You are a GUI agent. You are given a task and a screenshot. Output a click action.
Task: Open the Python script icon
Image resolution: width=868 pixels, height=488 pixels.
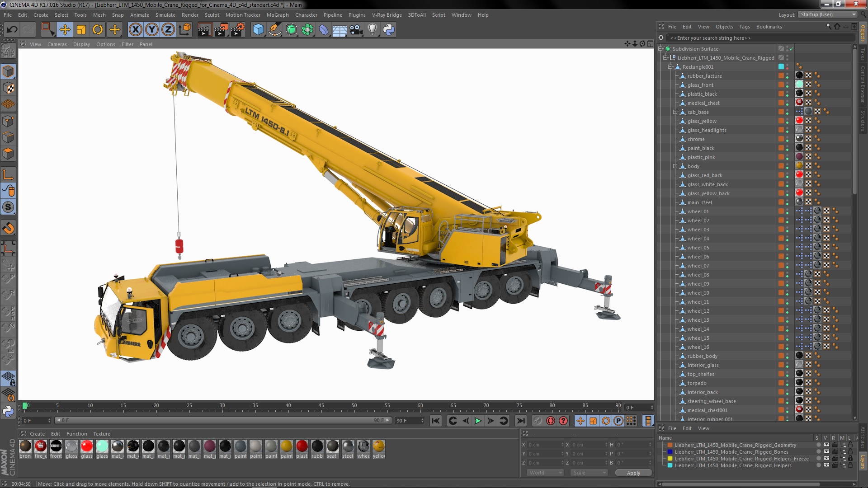pyautogui.click(x=389, y=30)
